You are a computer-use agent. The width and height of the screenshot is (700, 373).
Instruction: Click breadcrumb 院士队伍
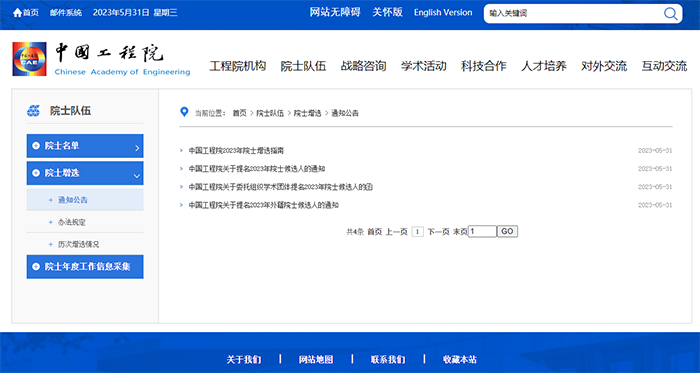point(270,113)
